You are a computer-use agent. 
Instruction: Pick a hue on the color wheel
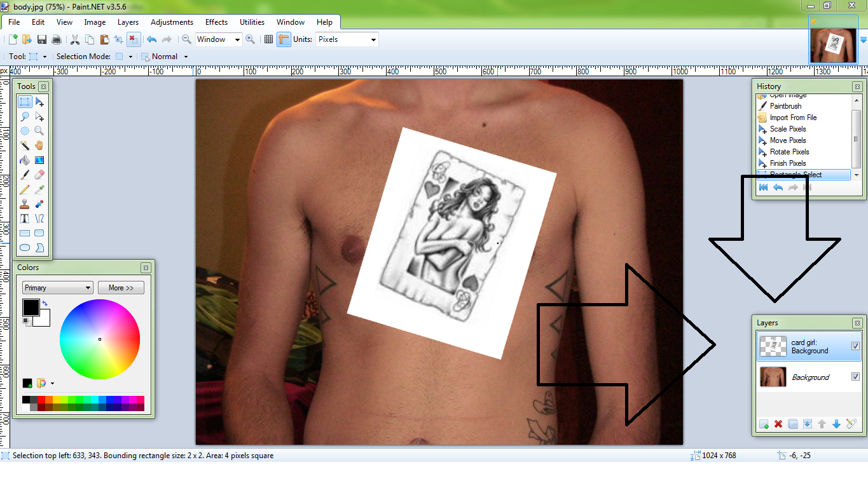(x=100, y=339)
